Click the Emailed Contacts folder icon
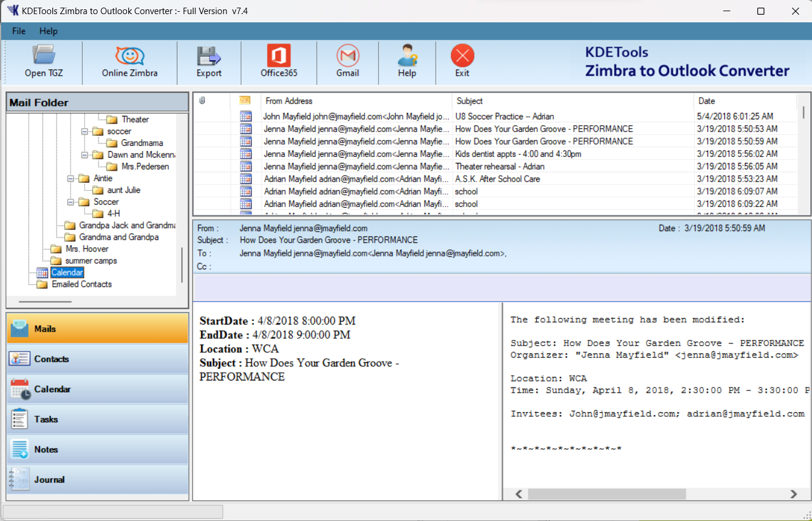Viewport: 812px width, 521px height. [x=42, y=284]
